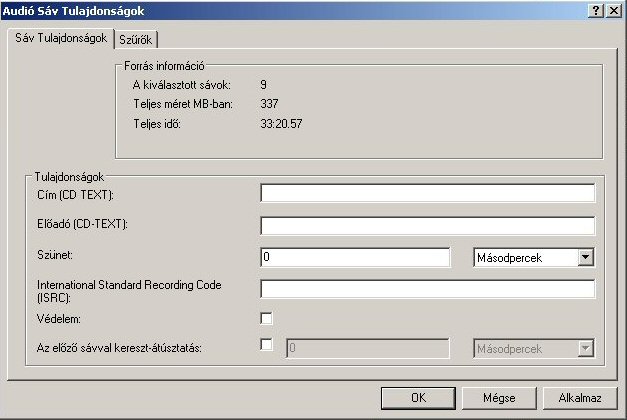Toggle the kereszt-átúsztatás checkbox
The width and height of the screenshot is (627, 420).
(x=267, y=345)
